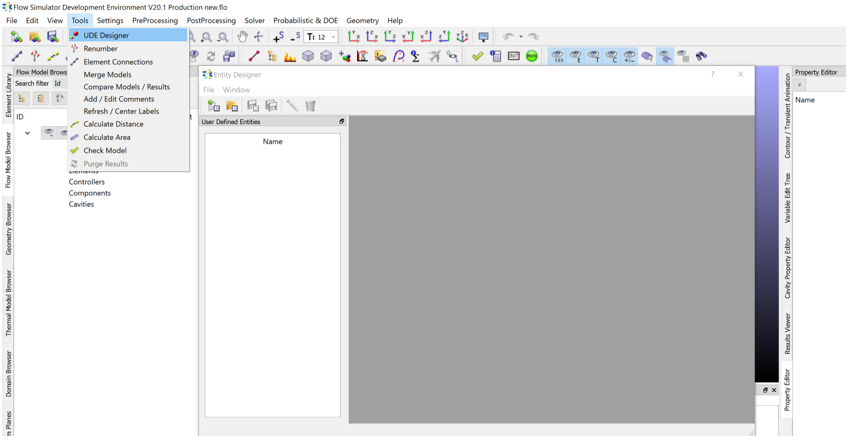Click the undo arrow icon

[508, 37]
